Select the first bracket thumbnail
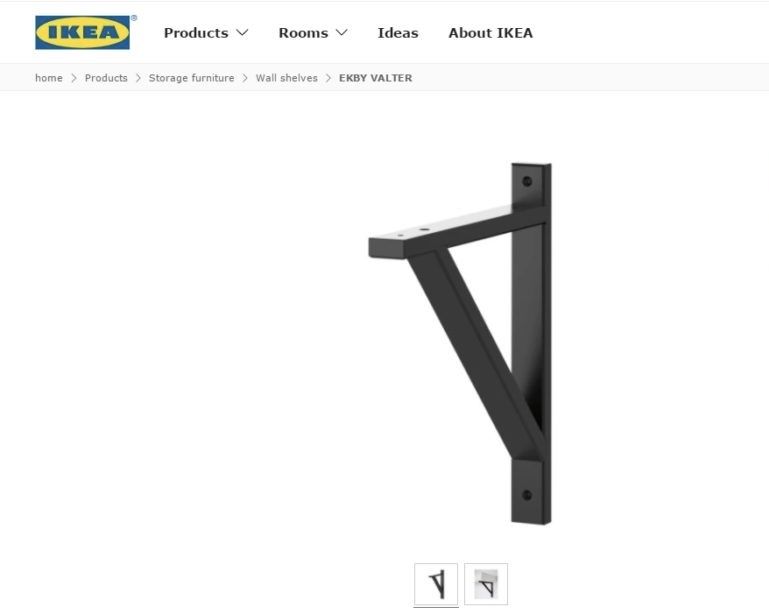The width and height of the screenshot is (769, 614). coord(436,584)
